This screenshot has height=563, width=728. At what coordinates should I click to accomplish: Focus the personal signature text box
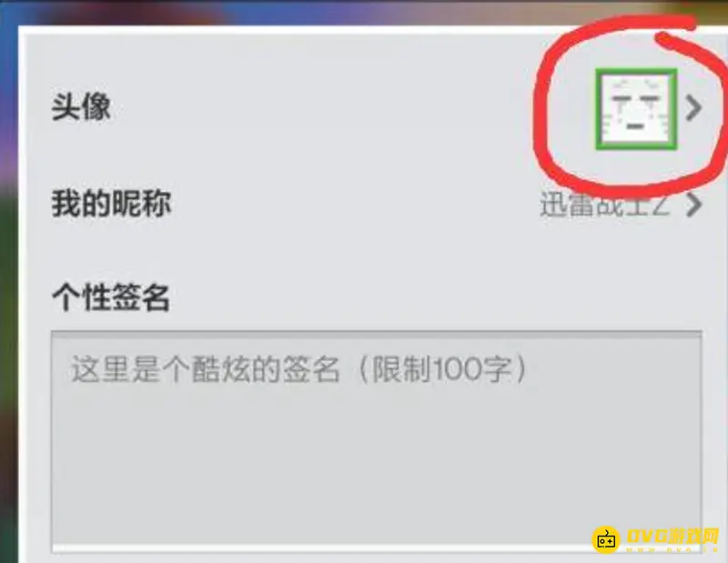[x=377, y=441]
